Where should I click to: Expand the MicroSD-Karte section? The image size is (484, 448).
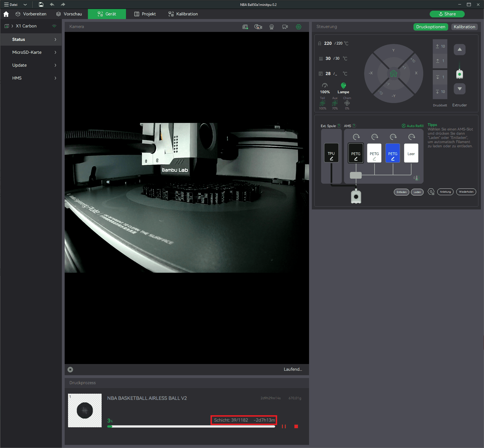[x=31, y=52]
